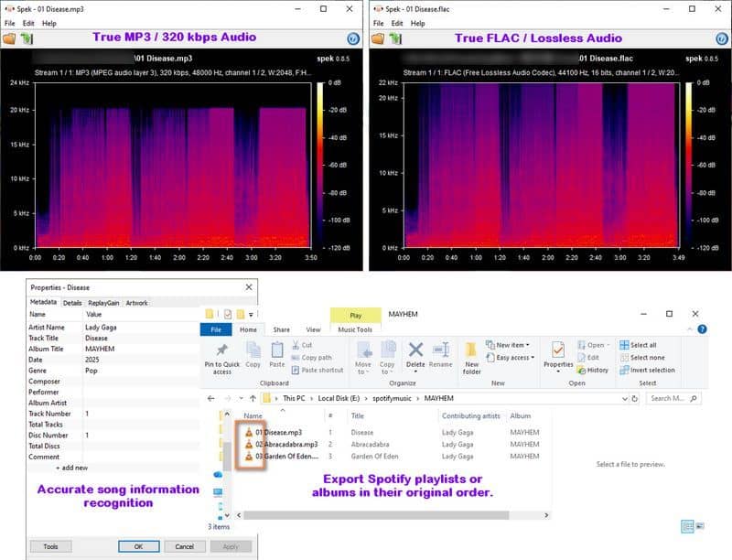This screenshot has height=560, width=732.
Task: Open the Share ribbon tab
Action: [x=282, y=329]
